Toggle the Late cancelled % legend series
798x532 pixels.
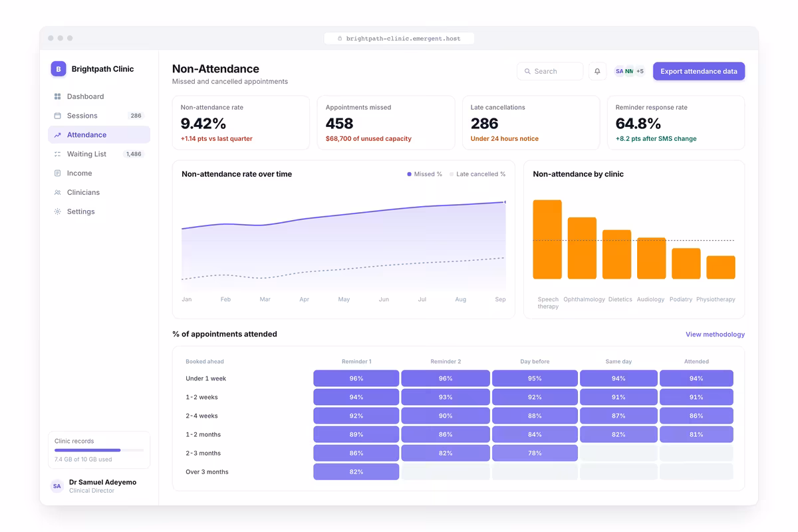pos(477,174)
